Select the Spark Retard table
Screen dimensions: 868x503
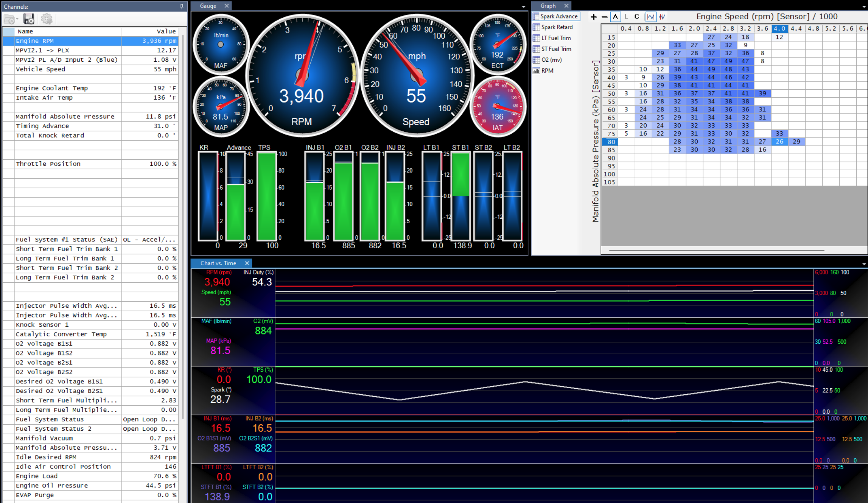(556, 27)
